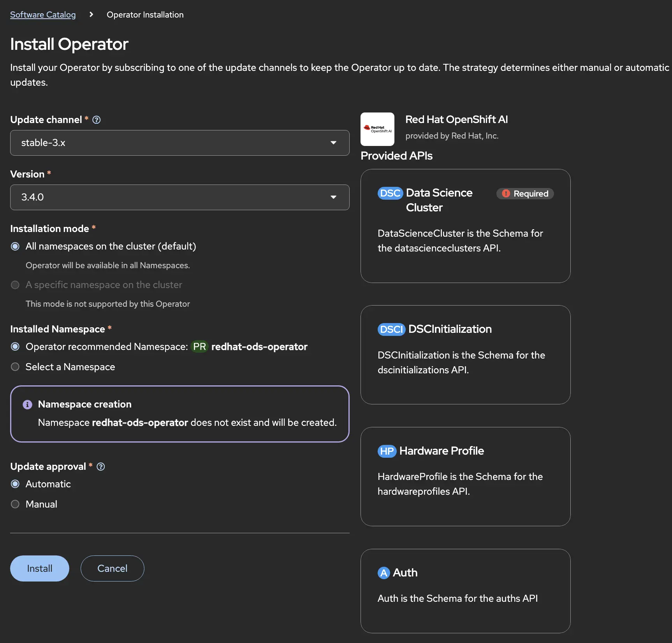Click the Hardware Profile title
This screenshot has width=672, height=643.
coord(442,451)
